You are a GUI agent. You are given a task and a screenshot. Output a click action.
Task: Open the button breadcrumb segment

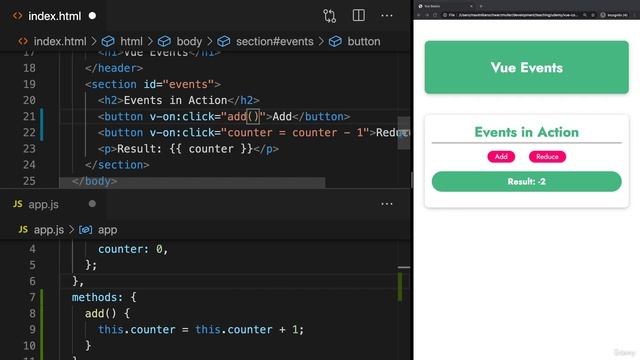tap(364, 41)
